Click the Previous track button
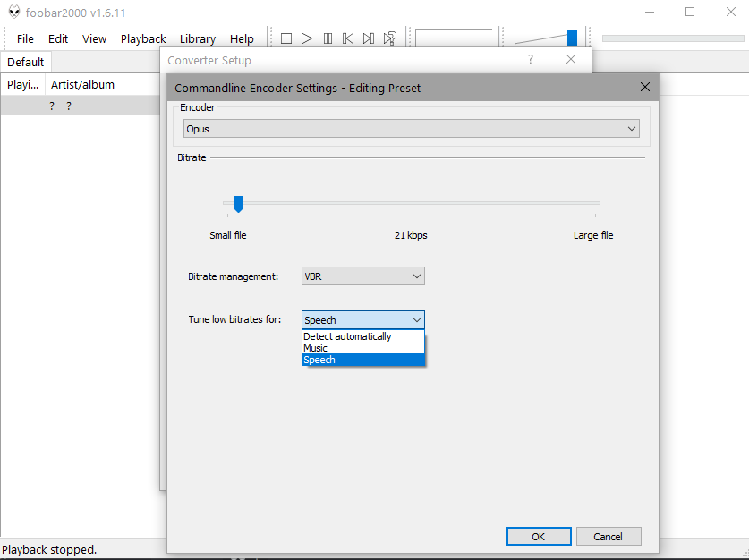Viewport: 749px width, 560px height. tap(348, 38)
